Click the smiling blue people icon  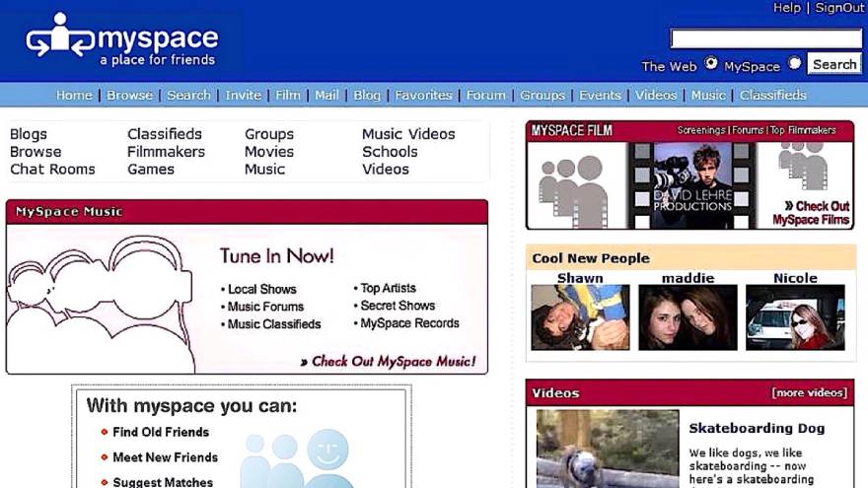click(x=301, y=460)
